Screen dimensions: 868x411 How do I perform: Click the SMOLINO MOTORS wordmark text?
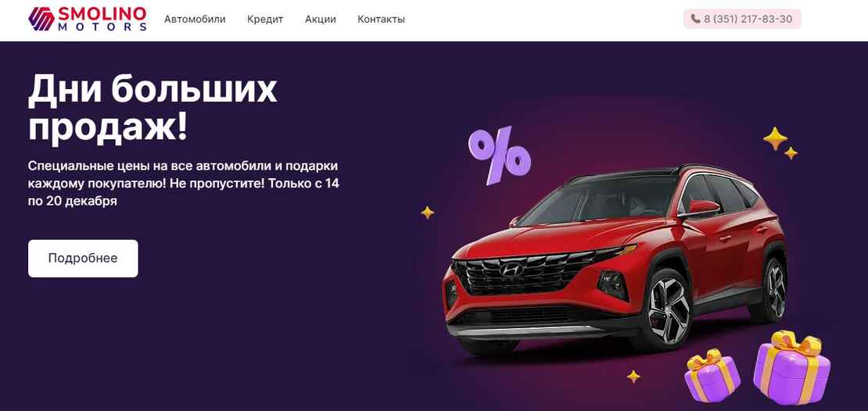pyautogui.click(x=102, y=19)
